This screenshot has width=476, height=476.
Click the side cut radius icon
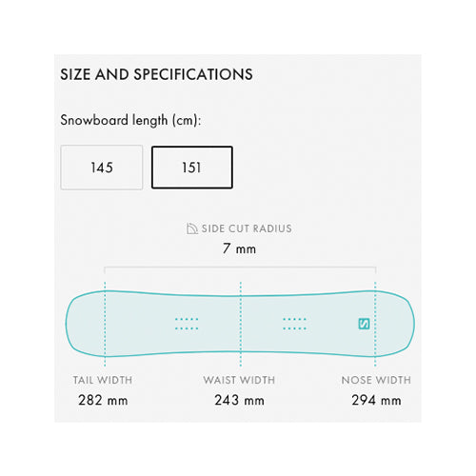191,228
